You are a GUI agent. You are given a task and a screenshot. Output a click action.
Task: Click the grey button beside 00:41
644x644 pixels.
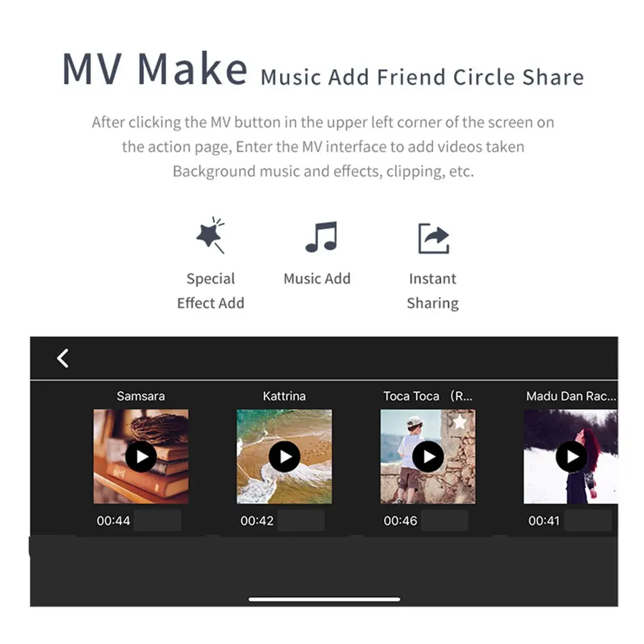click(588, 521)
